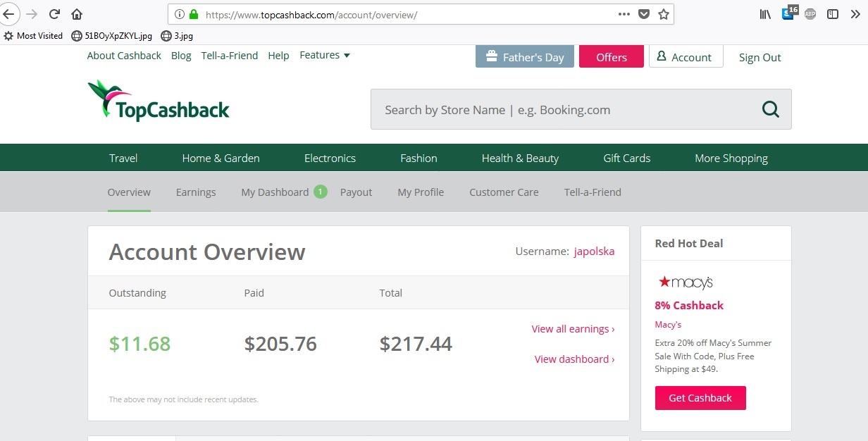
Task: Click the Tell-a-Friend link in top bar
Action: [x=230, y=56]
